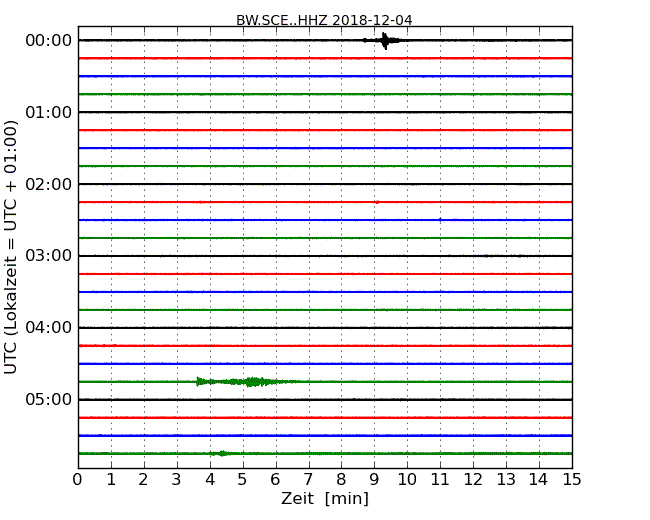The width and height of the screenshot is (650, 520).
Task: Click the plot title BW.SCE..HHZ 2018-12-04
Action: [x=324, y=20]
